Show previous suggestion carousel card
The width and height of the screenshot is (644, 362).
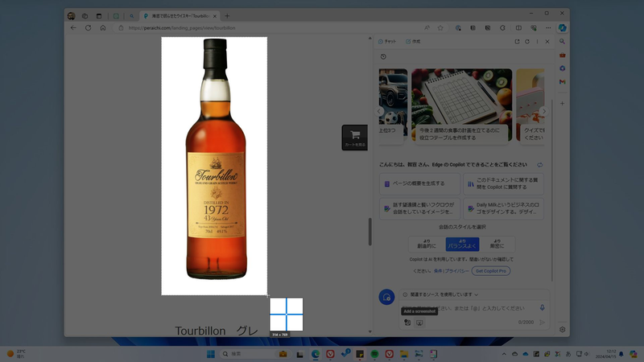[x=379, y=111]
